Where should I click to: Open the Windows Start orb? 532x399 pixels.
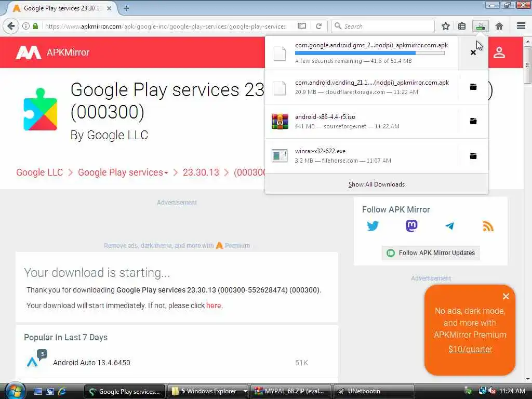point(15,391)
